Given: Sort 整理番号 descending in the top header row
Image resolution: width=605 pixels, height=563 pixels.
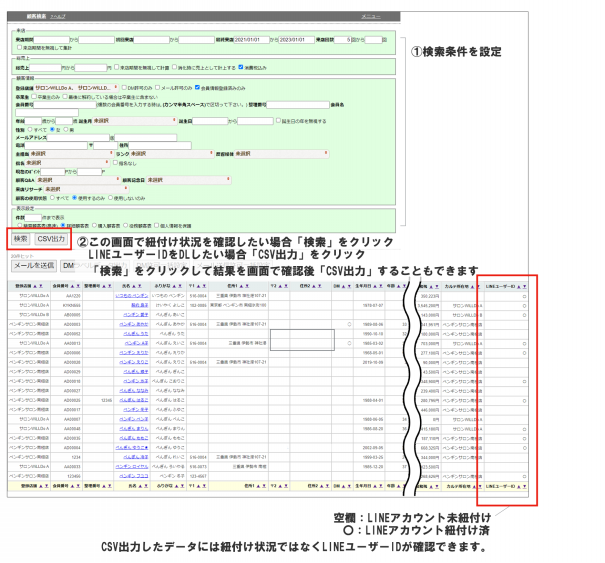Looking at the screenshot, I should pos(110,286).
